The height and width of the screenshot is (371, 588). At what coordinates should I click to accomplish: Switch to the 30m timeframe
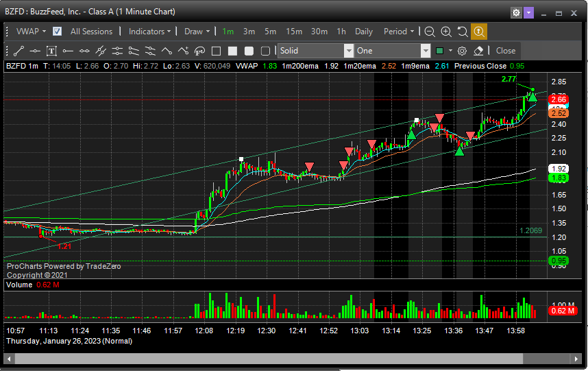pyautogui.click(x=319, y=32)
